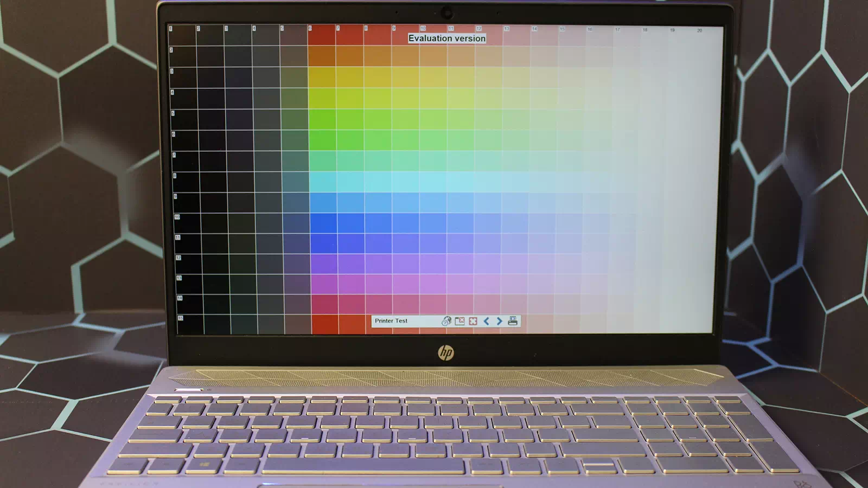Click the Evaluation version label
868x488 pixels.
point(447,38)
